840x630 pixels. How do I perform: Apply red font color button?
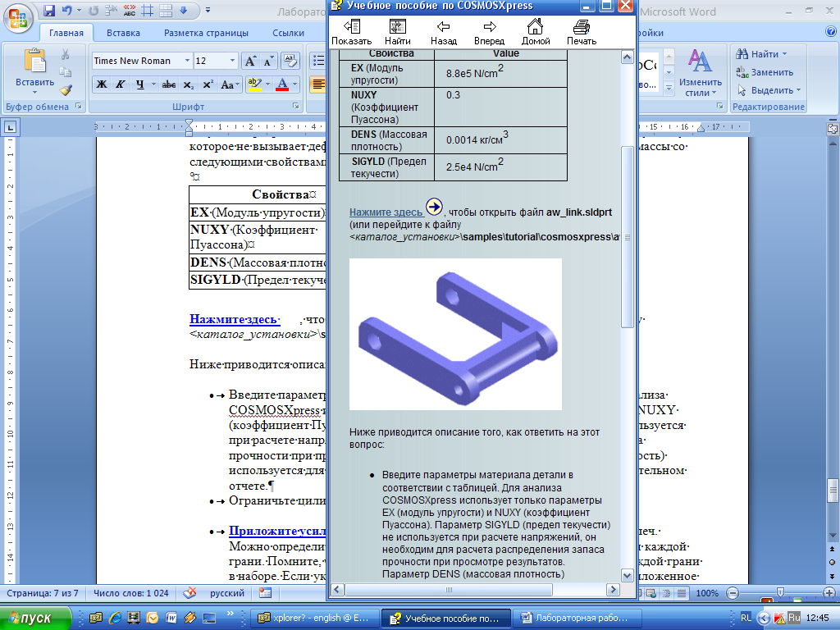click(282, 84)
